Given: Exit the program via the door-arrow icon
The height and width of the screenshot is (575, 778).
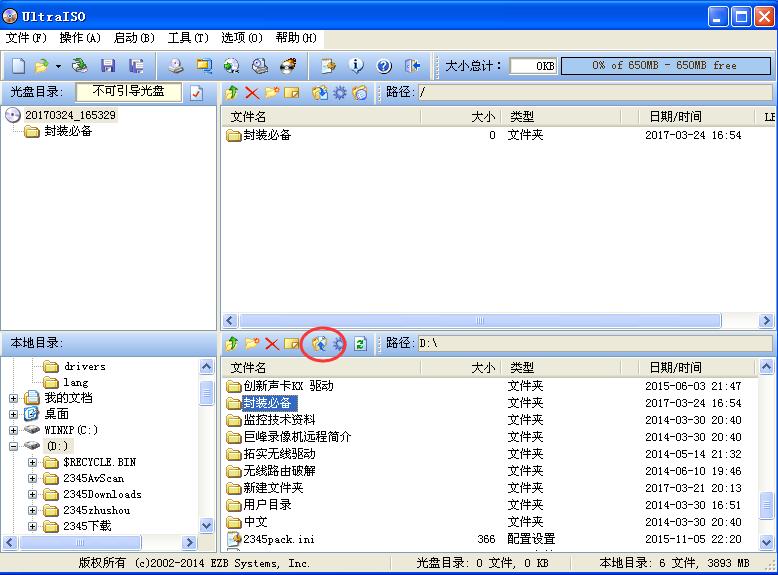Looking at the screenshot, I should [412, 65].
